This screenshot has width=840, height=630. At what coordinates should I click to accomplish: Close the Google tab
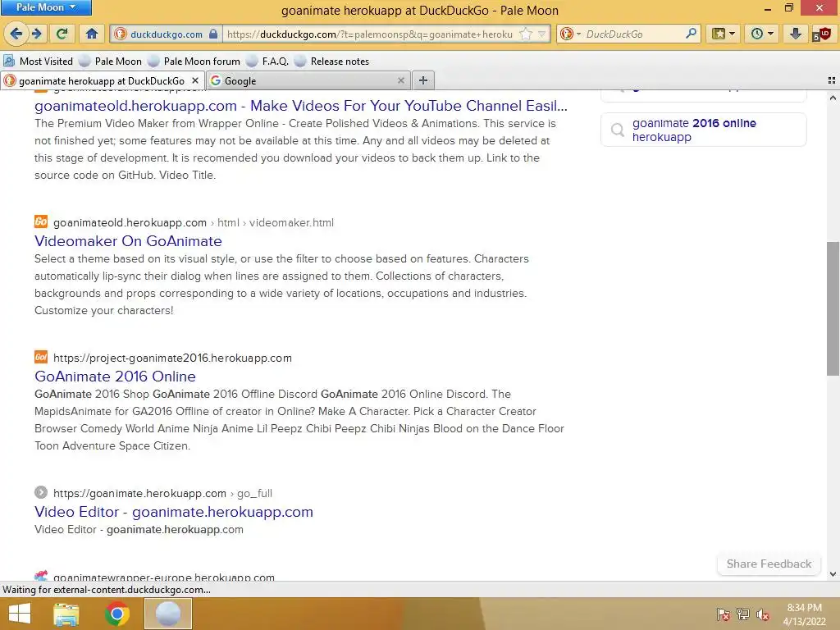point(400,80)
